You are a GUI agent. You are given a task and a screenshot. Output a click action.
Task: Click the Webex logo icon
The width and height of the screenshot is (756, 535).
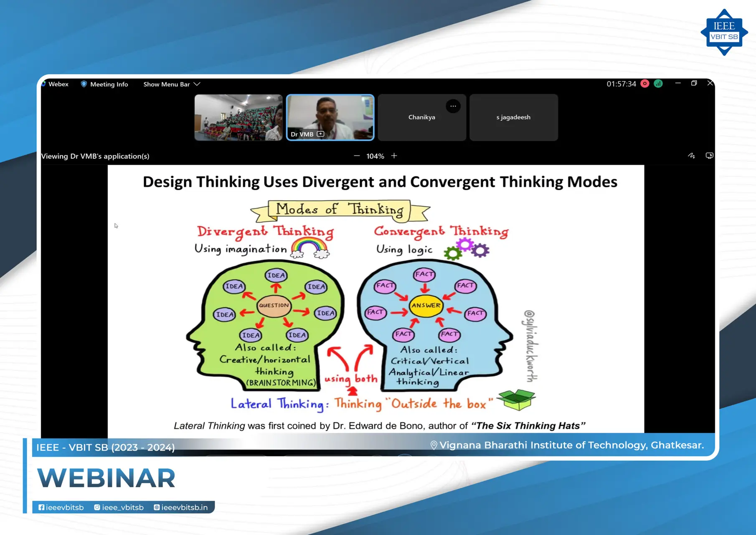pyautogui.click(x=44, y=84)
